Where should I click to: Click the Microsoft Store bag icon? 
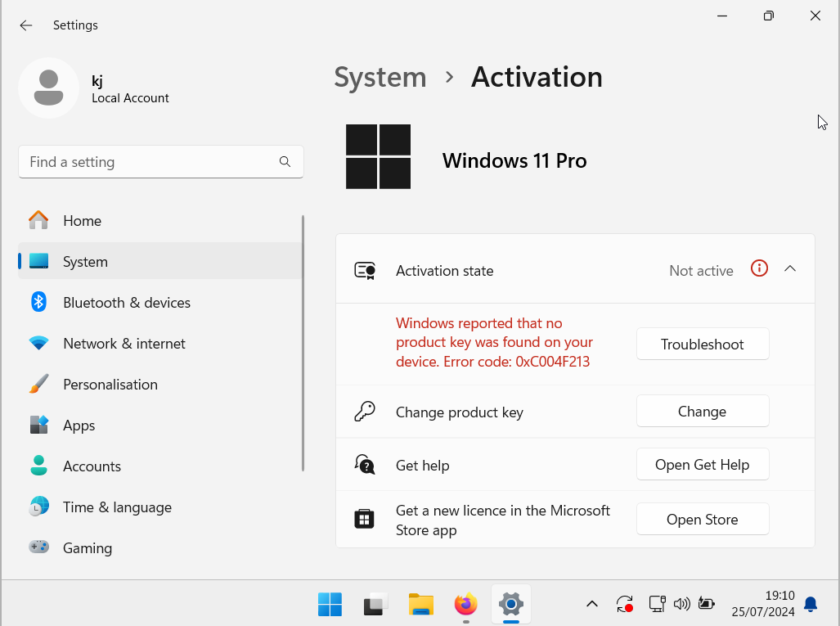click(364, 519)
